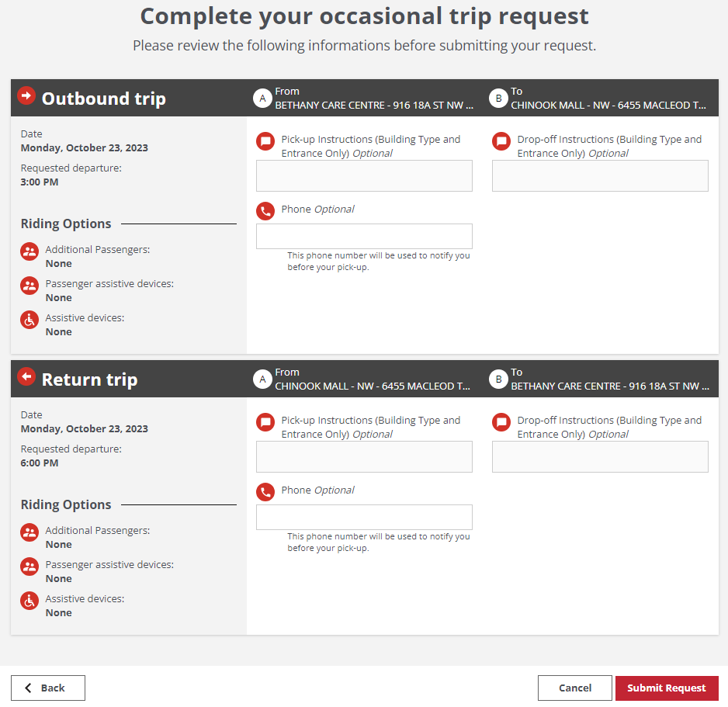Viewport: 728px width, 707px height.
Task: Click the outbound Pick-up Instructions comment icon
Action: pyautogui.click(x=265, y=141)
